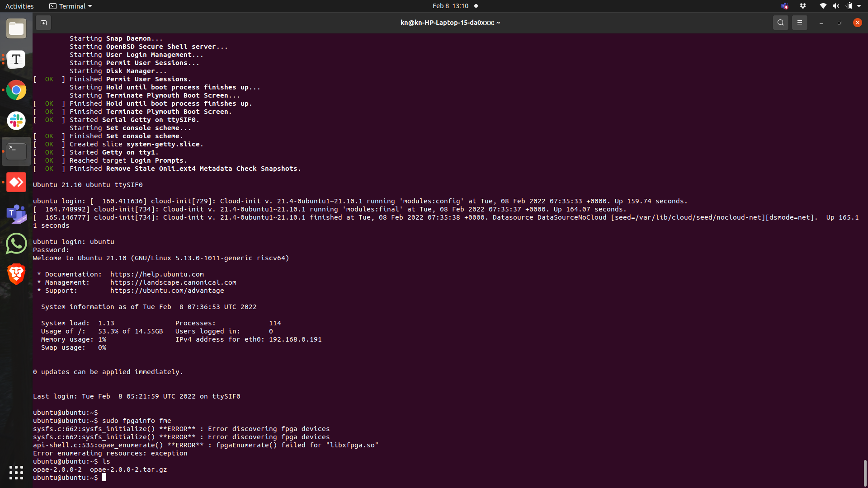Open Slack from the dock
This screenshot has width=868, height=488.
[x=16, y=121]
